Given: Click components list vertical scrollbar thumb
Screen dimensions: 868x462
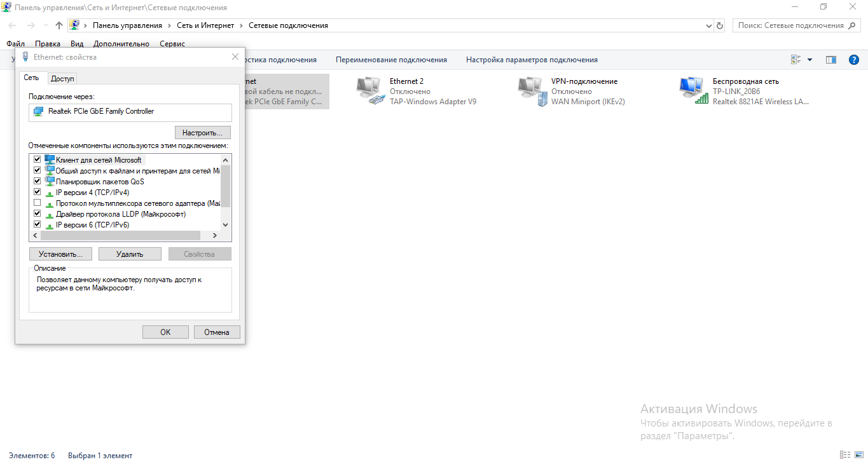Looking at the screenshot, I should click(225, 186).
